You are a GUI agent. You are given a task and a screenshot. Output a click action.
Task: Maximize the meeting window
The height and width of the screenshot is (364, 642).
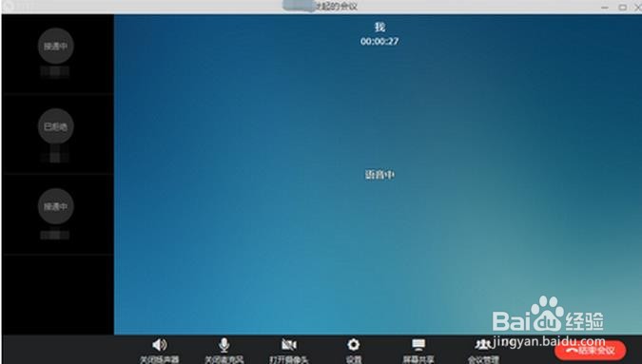[x=622, y=7]
